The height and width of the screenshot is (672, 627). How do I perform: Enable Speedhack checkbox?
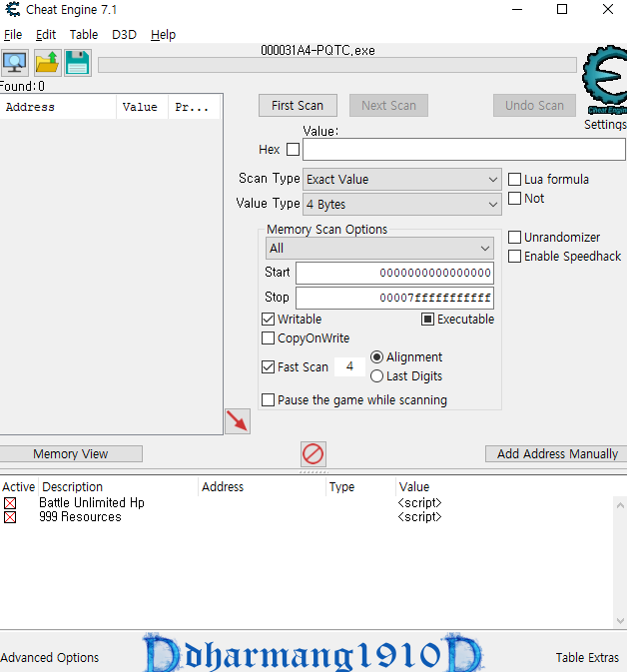(x=515, y=256)
